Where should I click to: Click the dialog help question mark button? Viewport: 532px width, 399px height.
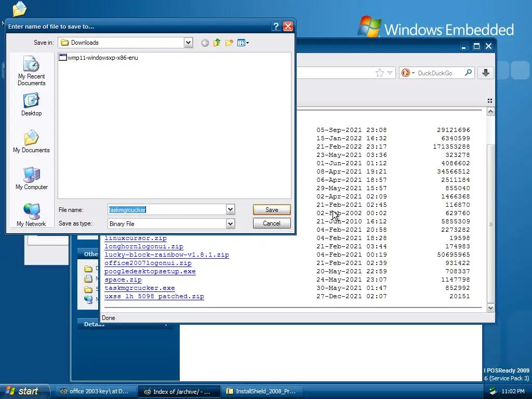276,26
